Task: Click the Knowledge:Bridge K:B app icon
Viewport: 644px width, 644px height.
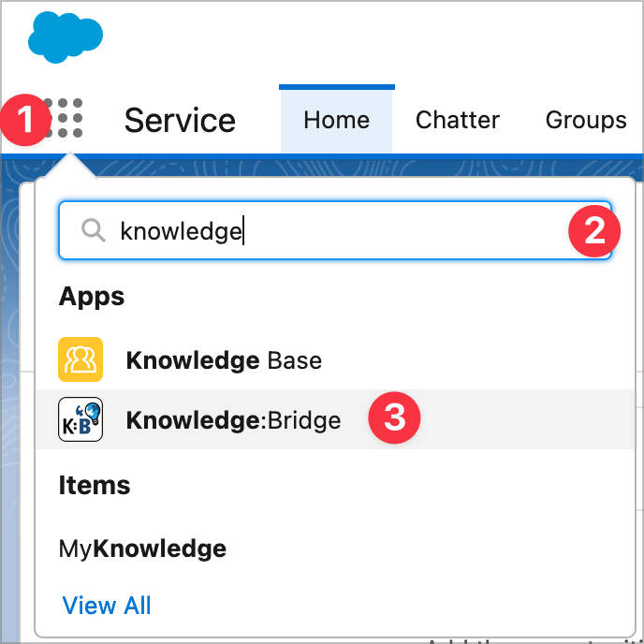Action: (80, 420)
